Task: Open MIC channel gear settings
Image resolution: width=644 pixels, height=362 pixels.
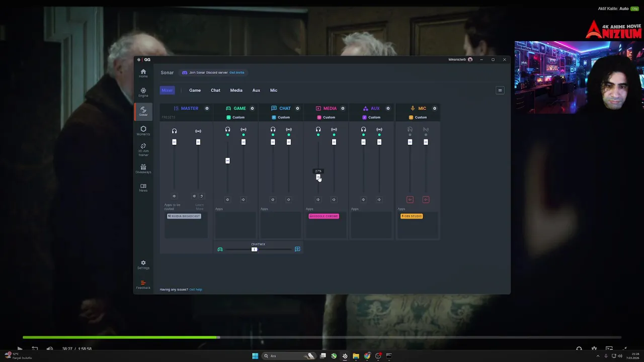Action: click(x=435, y=108)
